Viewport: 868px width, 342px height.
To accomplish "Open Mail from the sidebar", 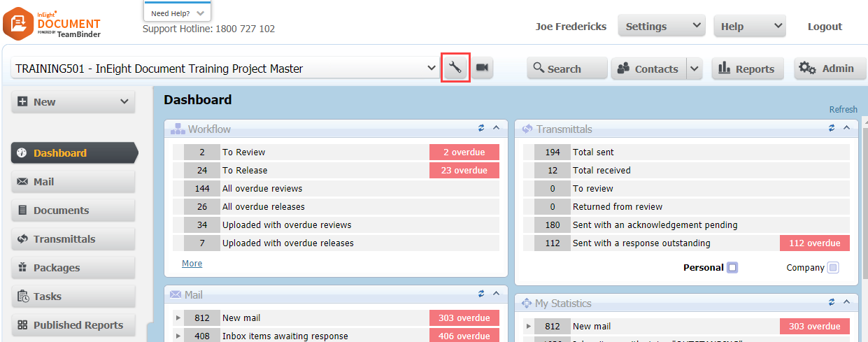I will [73, 182].
